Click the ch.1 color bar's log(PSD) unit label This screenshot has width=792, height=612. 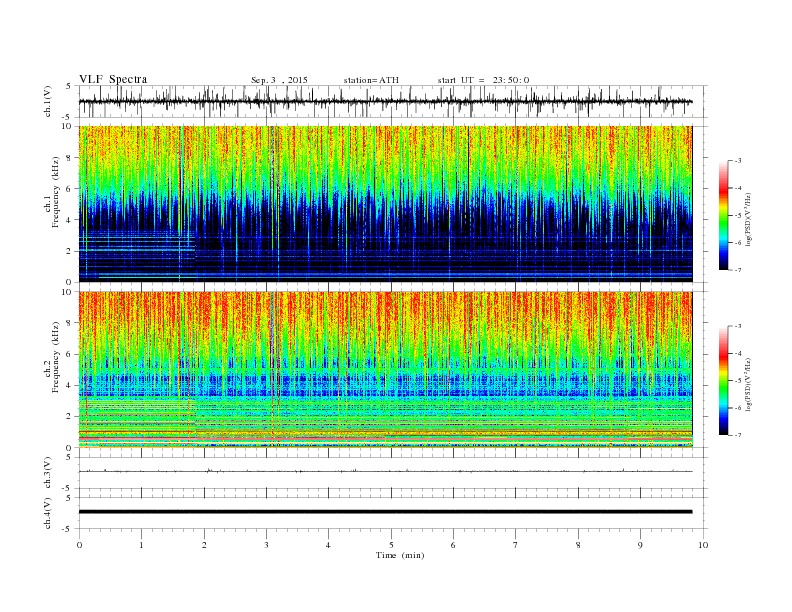pyautogui.click(x=749, y=218)
